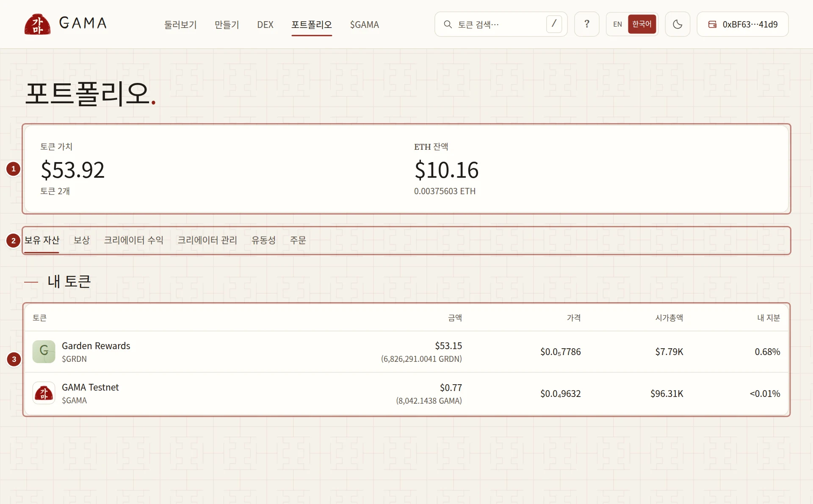Click the GAMA Testnet token icon
Image resolution: width=813 pixels, height=504 pixels.
coord(44,393)
